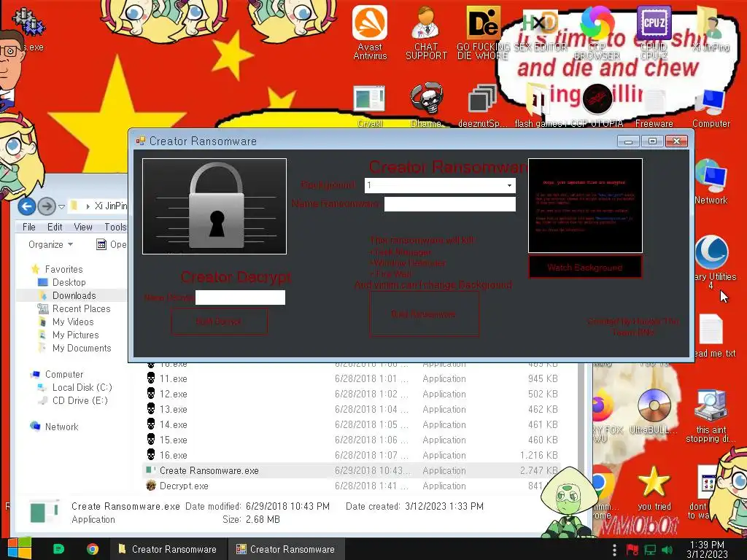
Task: Click the volume speaker tray icon
Action: 667,550
